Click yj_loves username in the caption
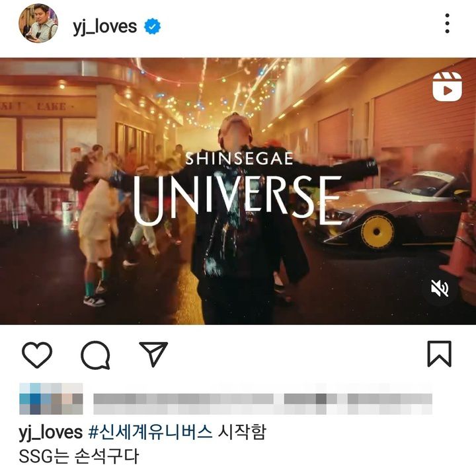The height and width of the screenshot is (471, 476). coord(50,433)
